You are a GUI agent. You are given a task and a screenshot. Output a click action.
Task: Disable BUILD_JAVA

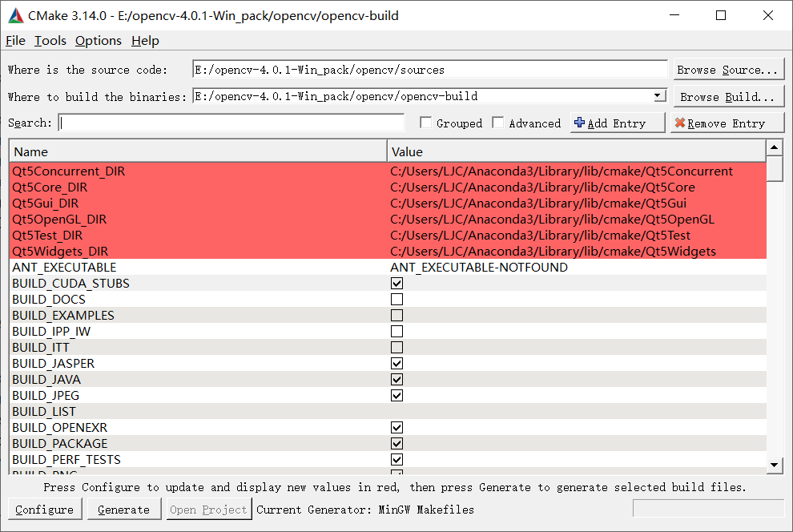[x=396, y=379]
